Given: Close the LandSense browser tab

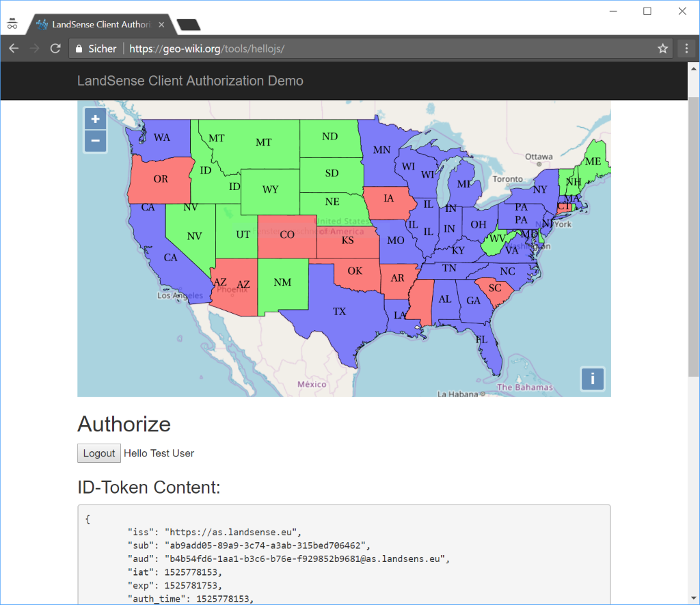Looking at the screenshot, I should pos(161,24).
